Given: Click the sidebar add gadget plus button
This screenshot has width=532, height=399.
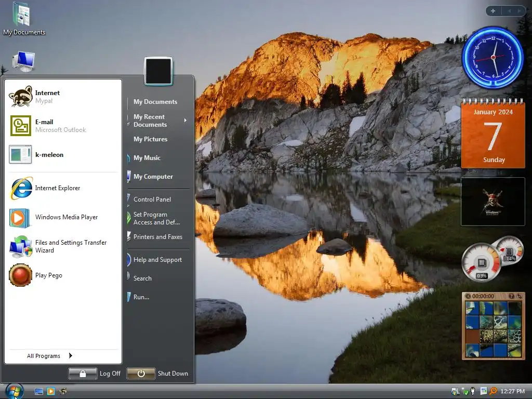Looking at the screenshot, I should coord(493,11).
